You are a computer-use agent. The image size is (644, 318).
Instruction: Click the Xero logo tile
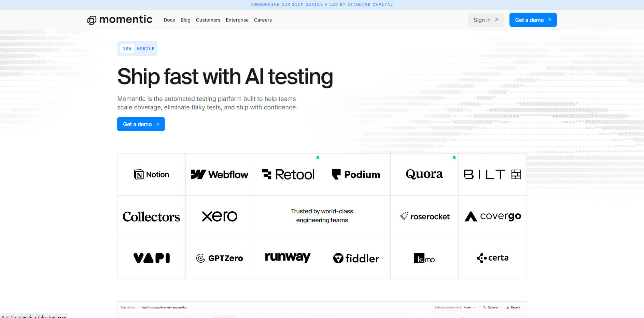(x=220, y=216)
